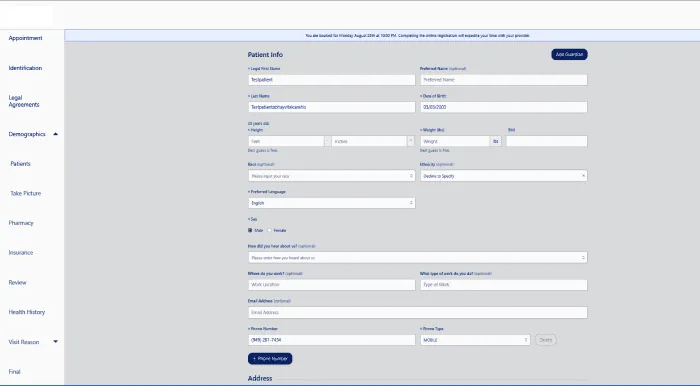Click the Delete phone button
700x386 pixels.
click(546, 340)
